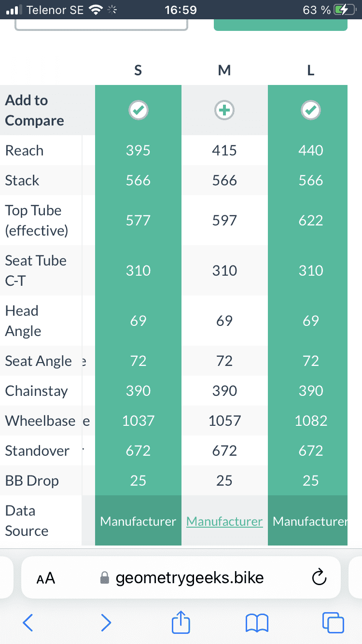Open the Safari share sheet
The image size is (362, 644).
(181, 622)
